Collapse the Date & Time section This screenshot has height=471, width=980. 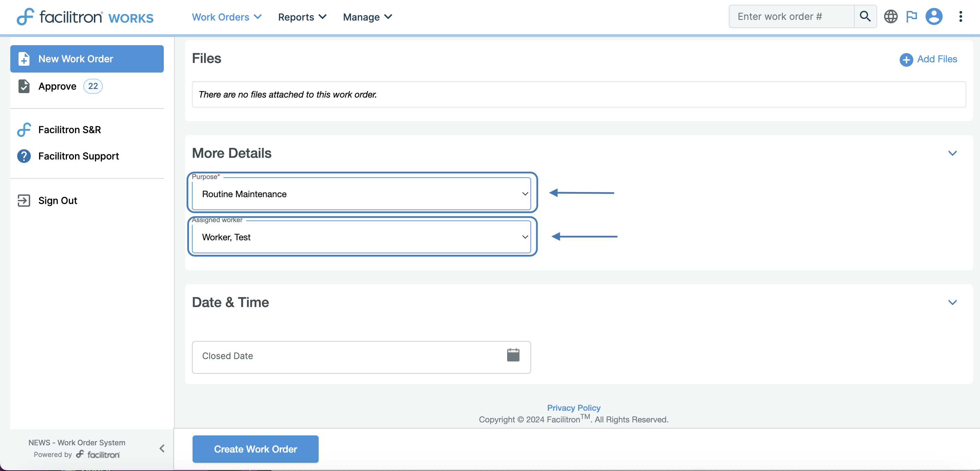[952, 302]
